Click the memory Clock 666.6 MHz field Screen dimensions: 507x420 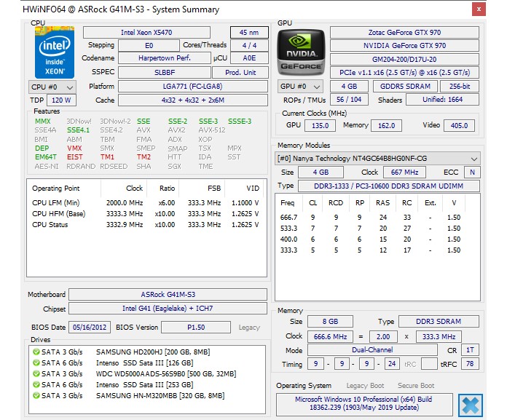330,336
